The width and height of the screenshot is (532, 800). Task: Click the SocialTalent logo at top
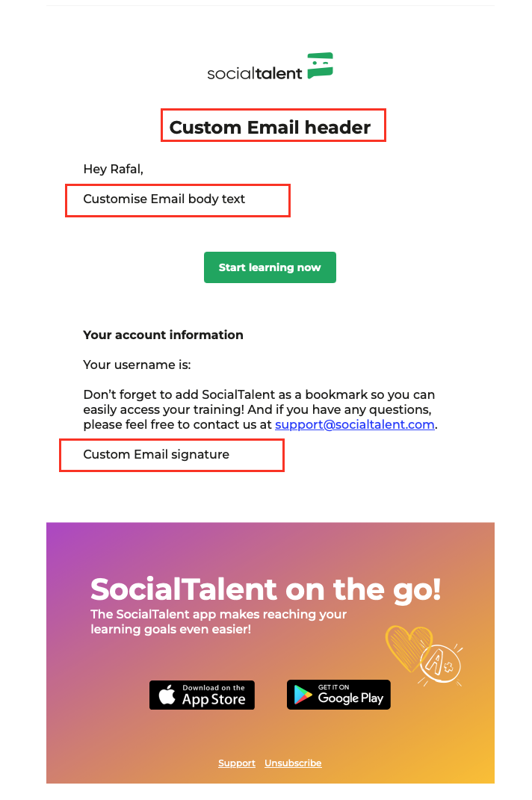pyautogui.click(x=270, y=66)
